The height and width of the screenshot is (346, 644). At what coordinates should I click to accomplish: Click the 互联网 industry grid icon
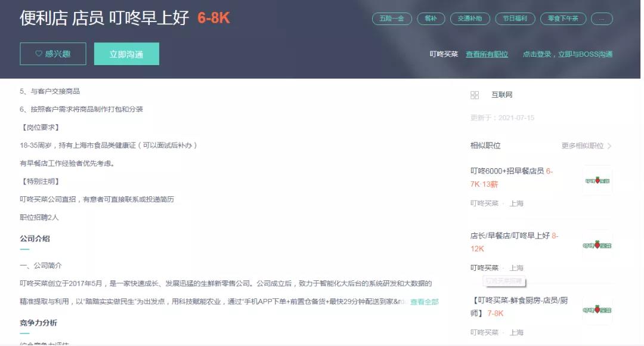pyautogui.click(x=475, y=95)
